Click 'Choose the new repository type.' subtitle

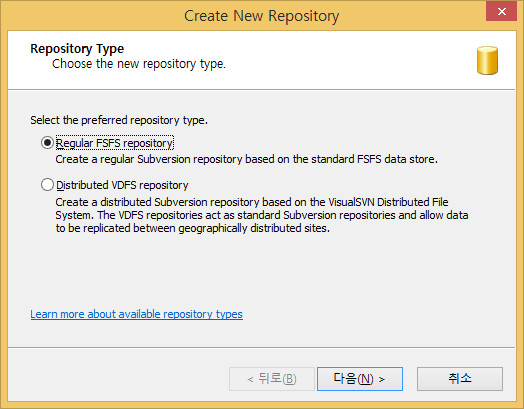139,63
